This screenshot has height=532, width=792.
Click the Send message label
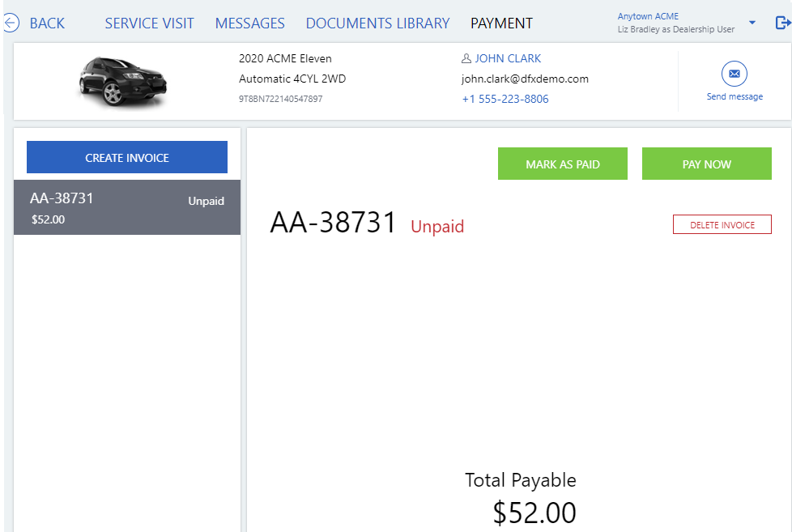pyautogui.click(x=735, y=96)
